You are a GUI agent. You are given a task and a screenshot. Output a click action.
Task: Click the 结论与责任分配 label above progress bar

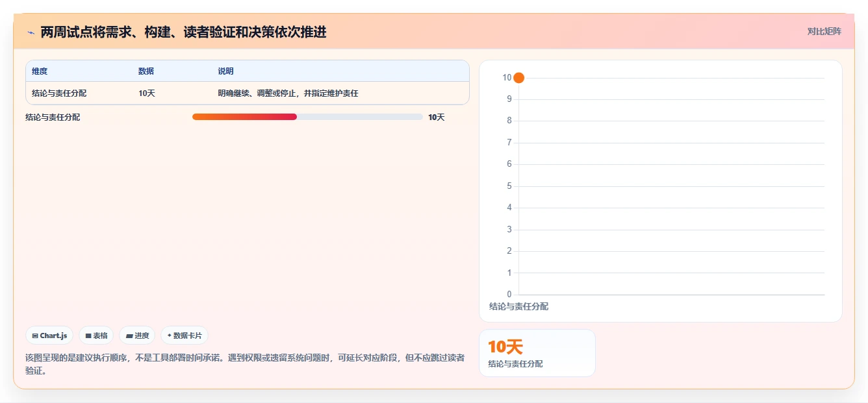click(53, 117)
